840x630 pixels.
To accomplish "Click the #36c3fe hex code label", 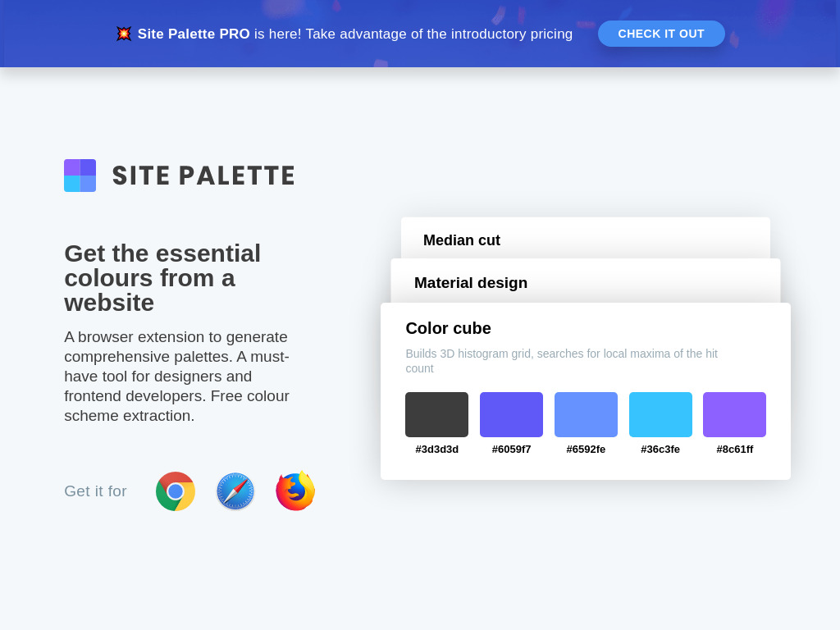I will (x=660, y=450).
